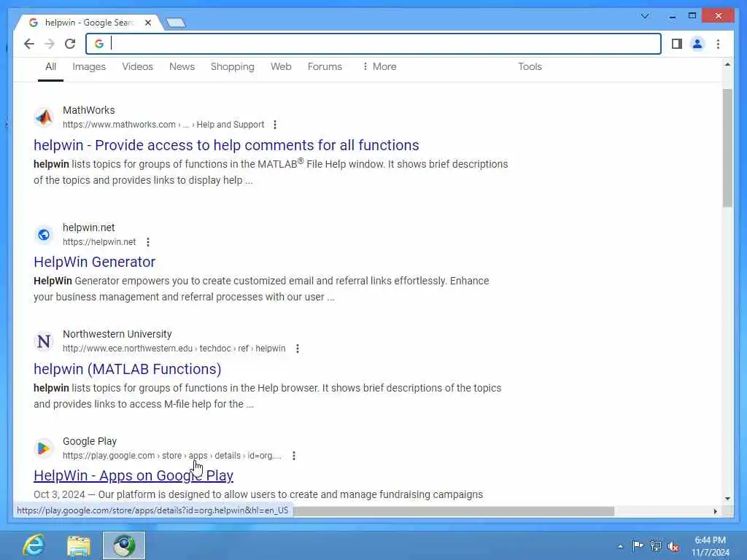This screenshot has width=747, height=560.
Task: Open a new tab with the tab button
Action: 176,23
